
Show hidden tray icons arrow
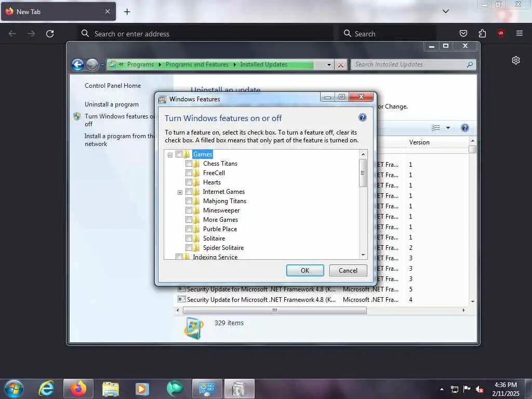tap(442, 389)
